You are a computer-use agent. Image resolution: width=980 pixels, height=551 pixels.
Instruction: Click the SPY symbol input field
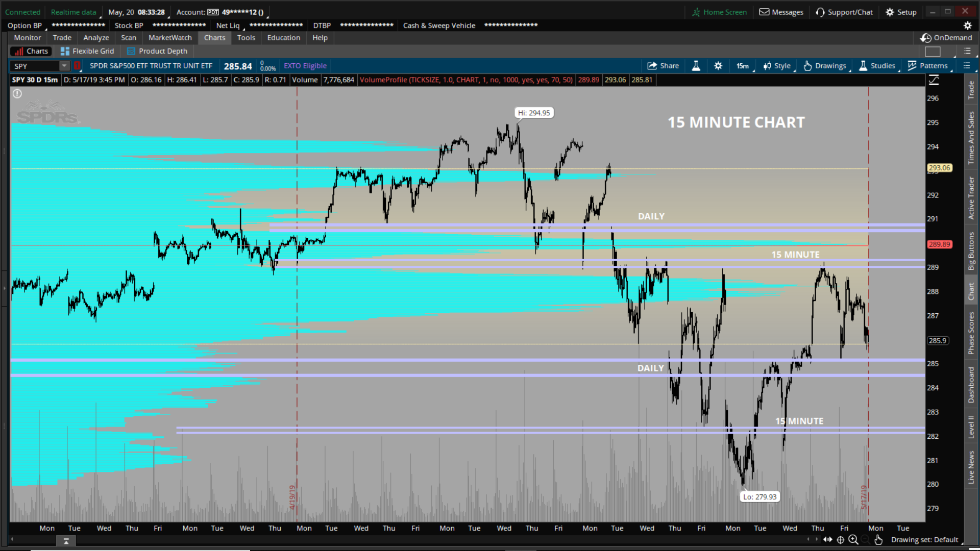pyautogui.click(x=35, y=66)
